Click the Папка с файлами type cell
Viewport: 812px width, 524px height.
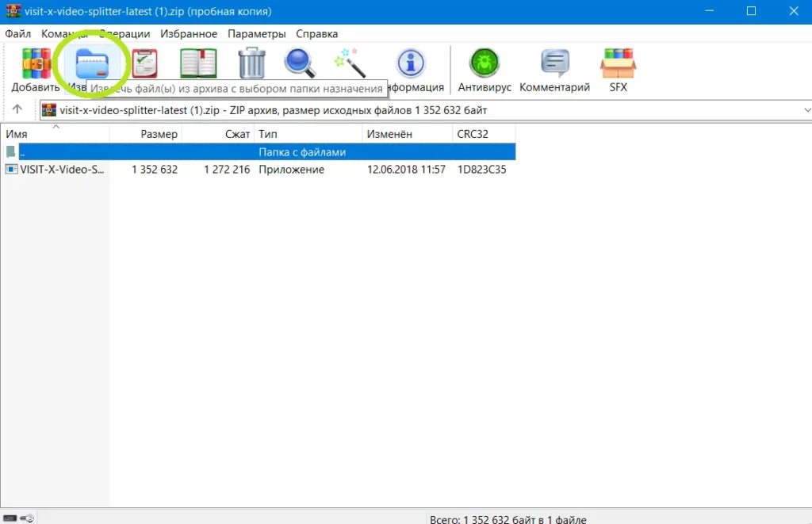(302, 152)
